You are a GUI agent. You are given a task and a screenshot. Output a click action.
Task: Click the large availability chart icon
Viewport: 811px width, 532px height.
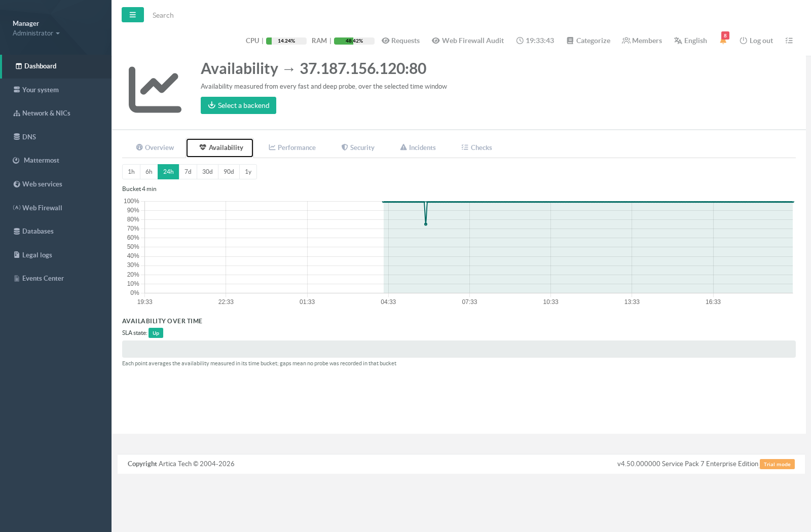155,90
